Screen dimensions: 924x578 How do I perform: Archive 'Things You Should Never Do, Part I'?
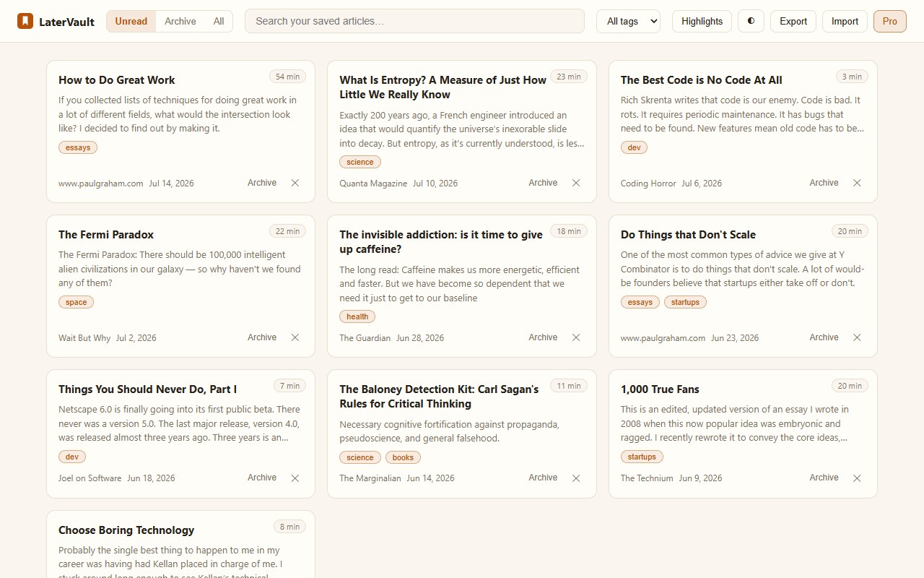(262, 478)
